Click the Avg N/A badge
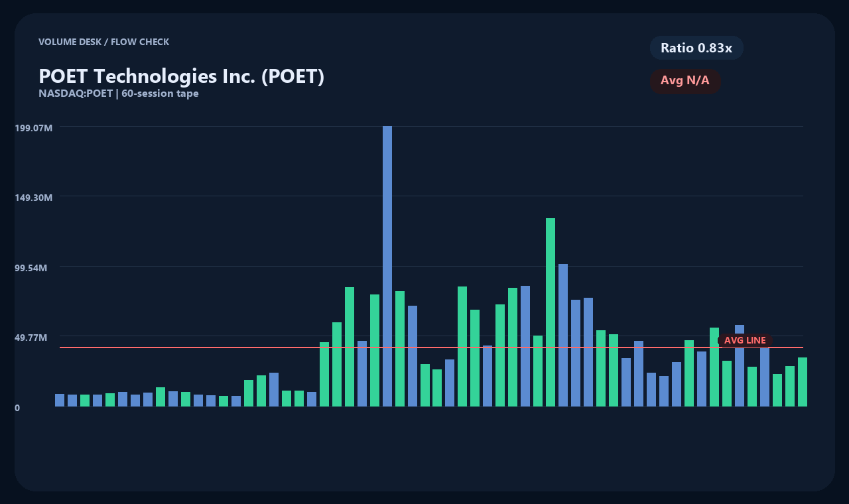The height and width of the screenshot is (504, 849). 685,81
